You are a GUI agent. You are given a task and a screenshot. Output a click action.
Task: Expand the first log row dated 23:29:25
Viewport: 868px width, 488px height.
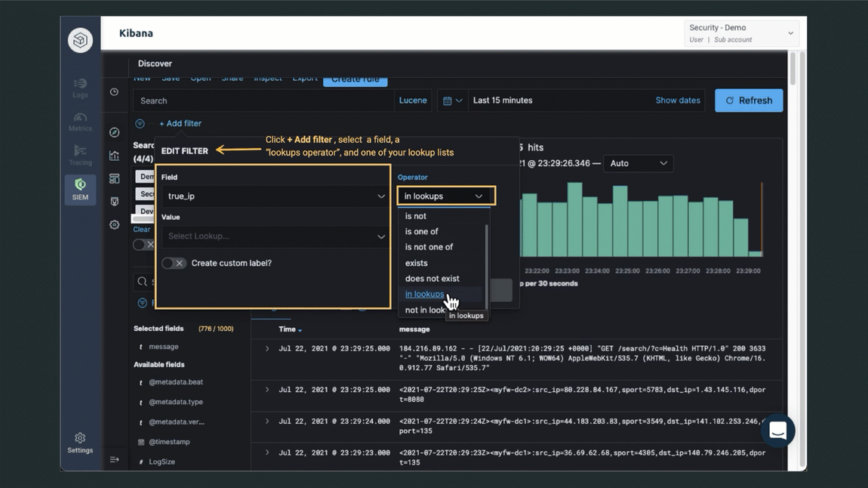(x=267, y=349)
